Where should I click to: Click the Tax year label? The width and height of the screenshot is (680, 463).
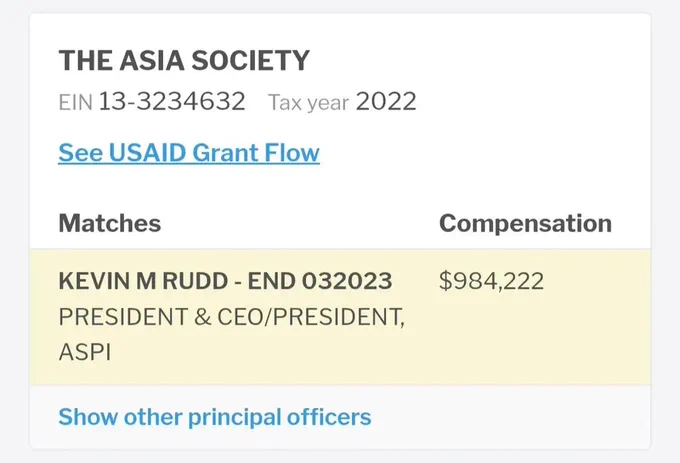[308, 103]
